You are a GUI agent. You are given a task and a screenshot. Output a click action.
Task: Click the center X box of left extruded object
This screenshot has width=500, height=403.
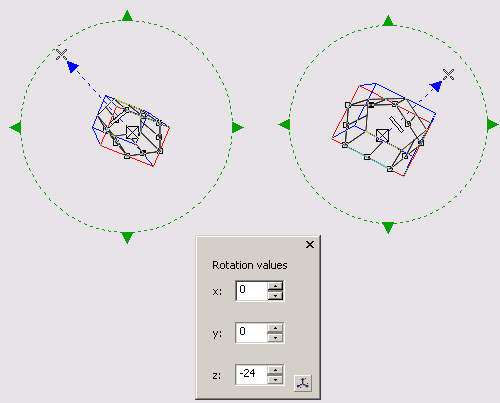coord(133,132)
